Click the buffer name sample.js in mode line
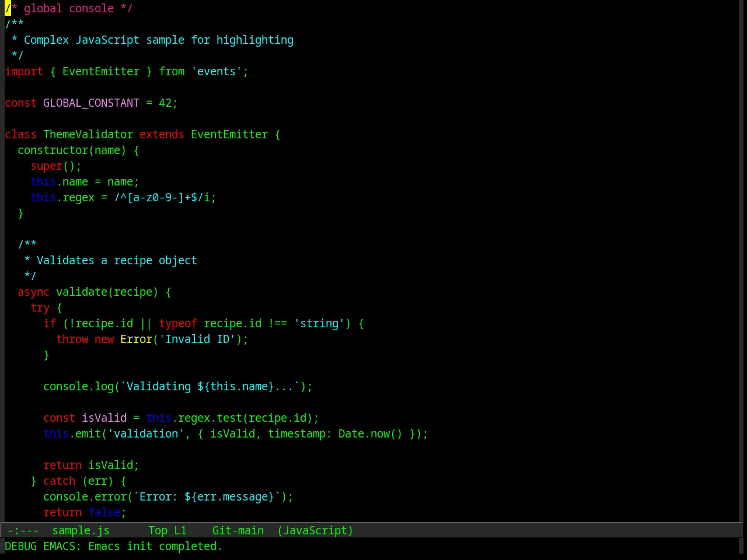 click(x=81, y=531)
